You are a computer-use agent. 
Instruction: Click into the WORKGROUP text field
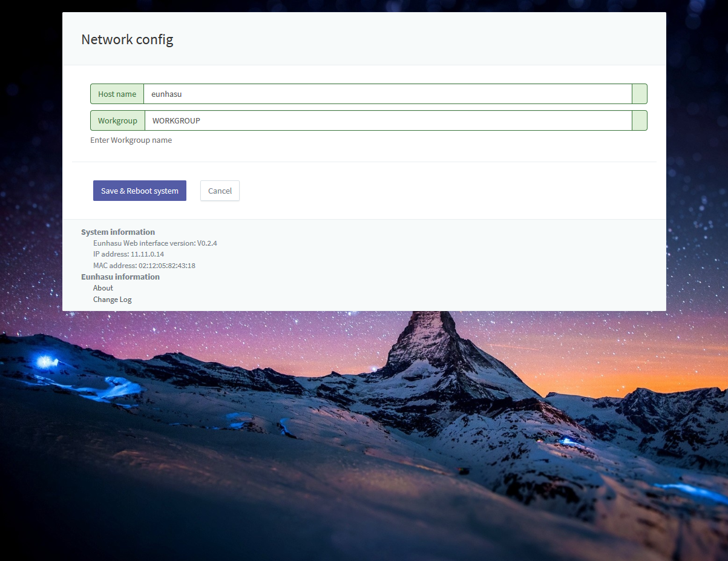point(387,120)
